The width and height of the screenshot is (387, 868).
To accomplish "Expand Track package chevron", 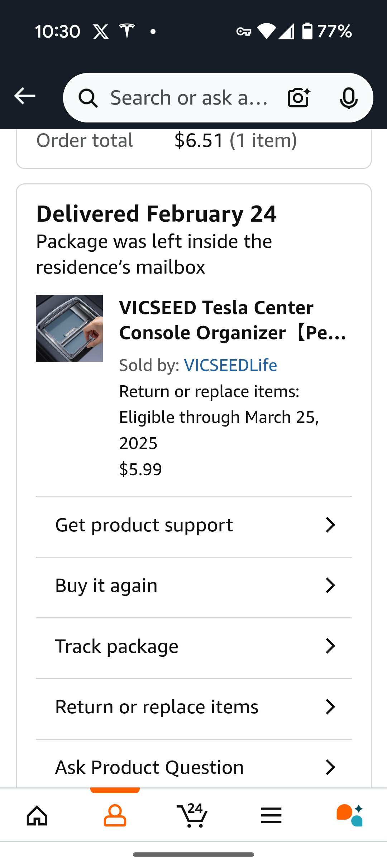I will [330, 646].
